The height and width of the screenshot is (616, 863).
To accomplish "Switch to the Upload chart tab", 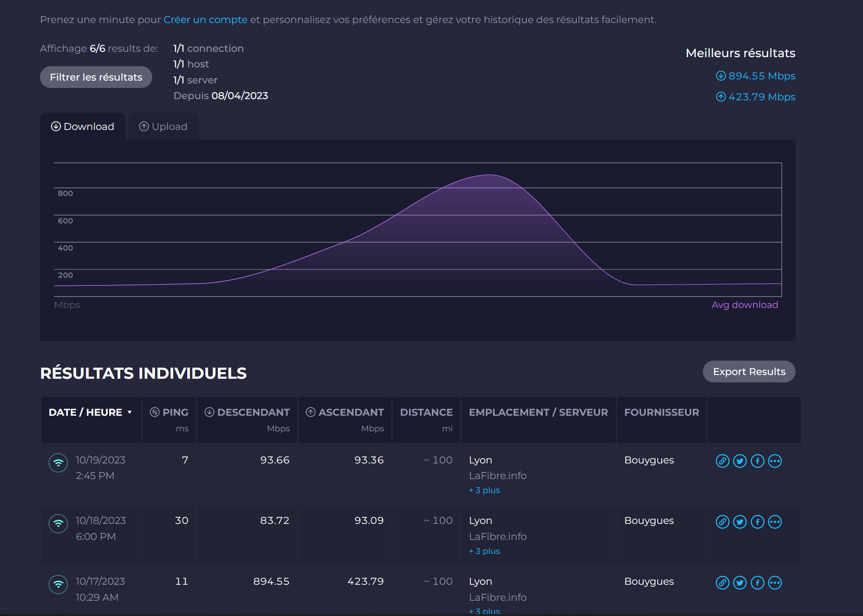I will [163, 126].
